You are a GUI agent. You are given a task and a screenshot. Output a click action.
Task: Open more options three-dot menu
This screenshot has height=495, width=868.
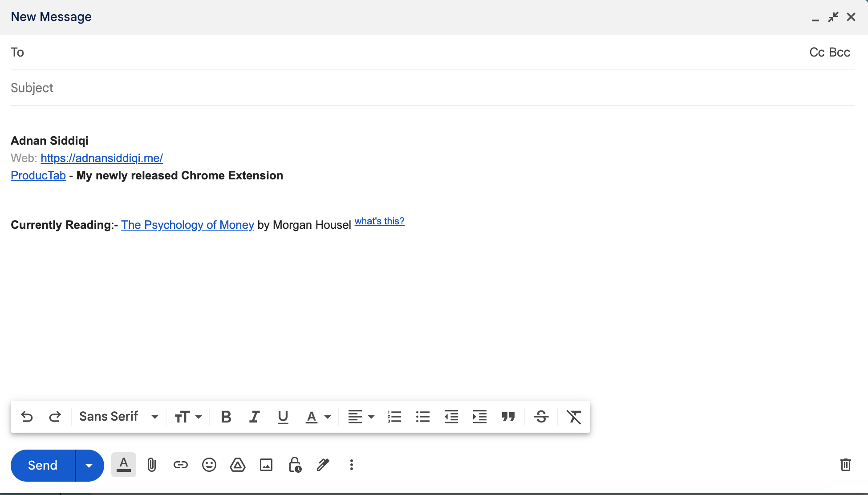point(352,465)
